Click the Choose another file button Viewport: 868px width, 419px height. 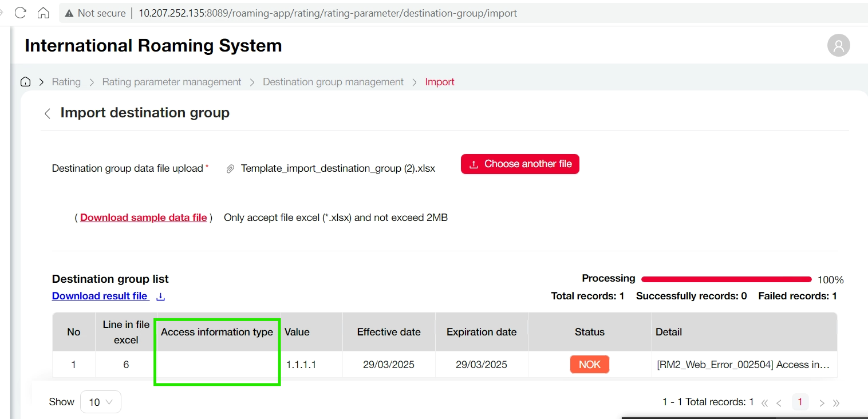click(520, 164)
